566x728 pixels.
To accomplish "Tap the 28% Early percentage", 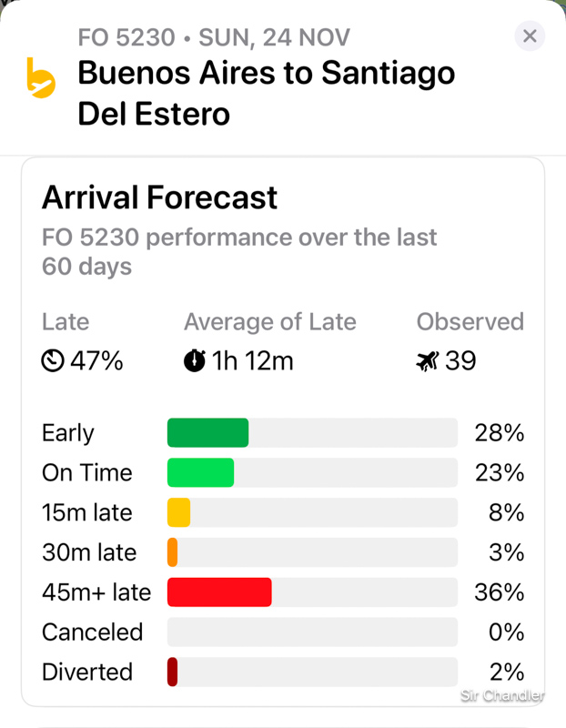I will pyautogui.click(x=499, y=433).
